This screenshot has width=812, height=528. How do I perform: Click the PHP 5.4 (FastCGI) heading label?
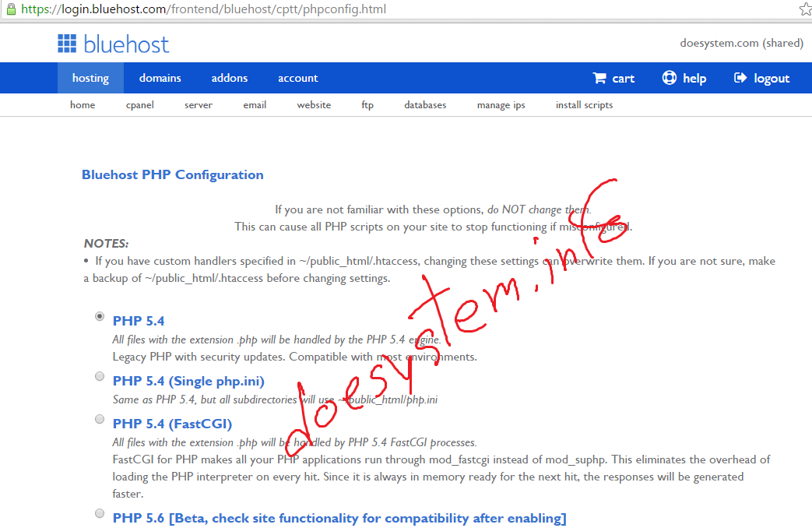click(x=172, y=424)
